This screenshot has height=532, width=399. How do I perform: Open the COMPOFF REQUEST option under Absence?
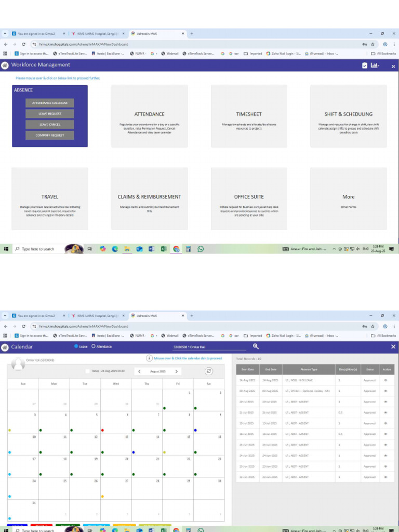coord(49,135)
